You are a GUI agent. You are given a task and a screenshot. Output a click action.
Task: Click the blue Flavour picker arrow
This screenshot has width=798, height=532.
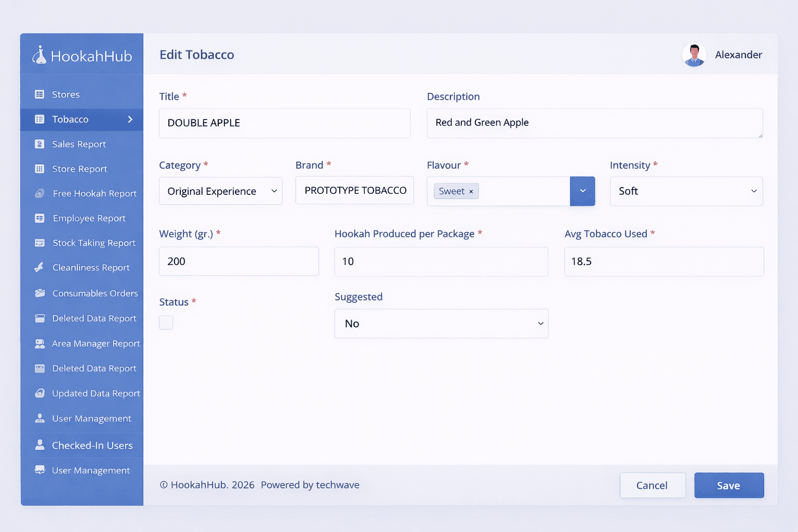[582, 191]
